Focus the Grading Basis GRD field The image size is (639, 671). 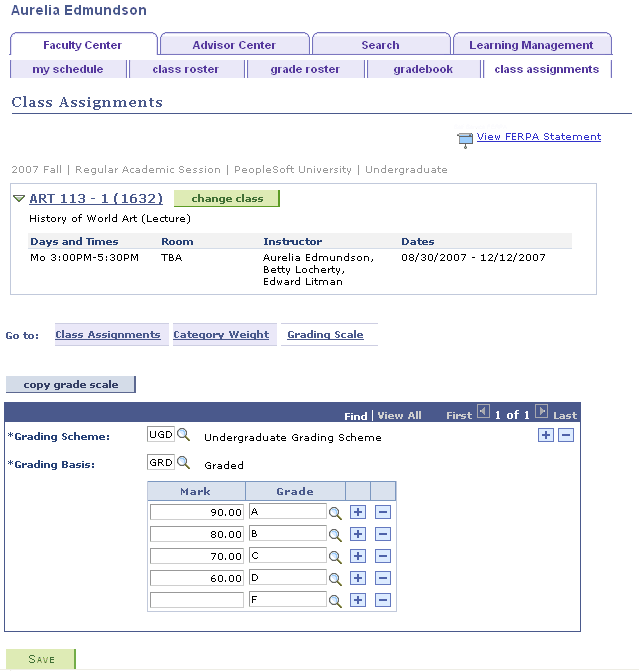coord(161,462)
